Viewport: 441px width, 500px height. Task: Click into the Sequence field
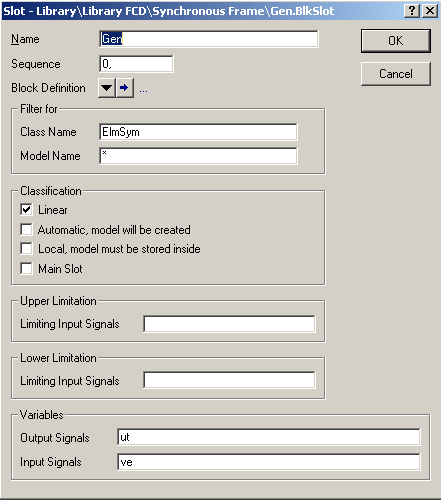tap(136, 64)
